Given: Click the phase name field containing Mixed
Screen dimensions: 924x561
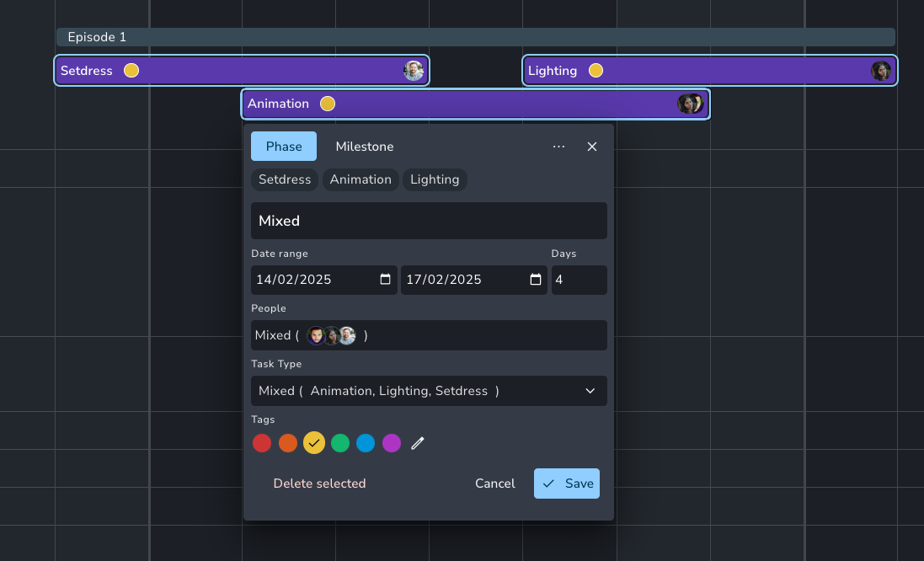Looking at the screenshot, I should click(429, 221).
